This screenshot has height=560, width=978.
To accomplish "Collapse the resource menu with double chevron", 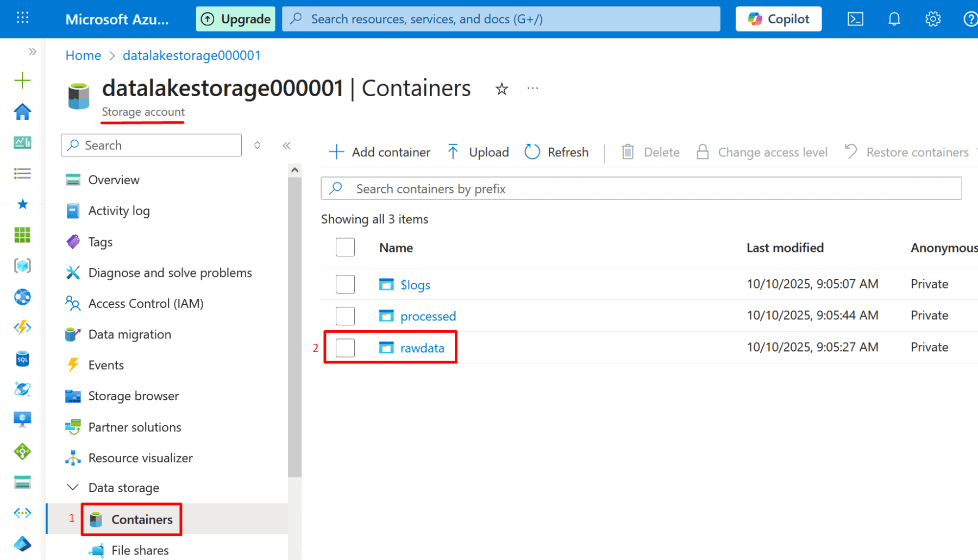I will (286, 146).
